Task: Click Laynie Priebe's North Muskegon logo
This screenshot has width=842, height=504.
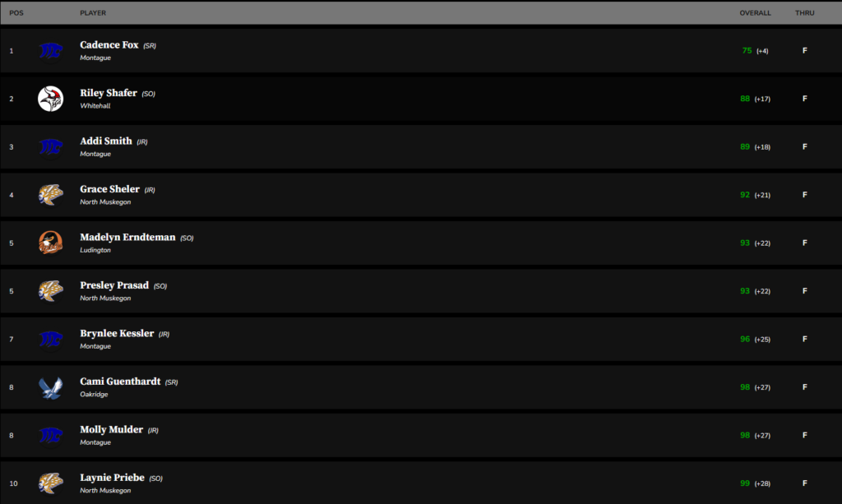Action: pos(51,483)
